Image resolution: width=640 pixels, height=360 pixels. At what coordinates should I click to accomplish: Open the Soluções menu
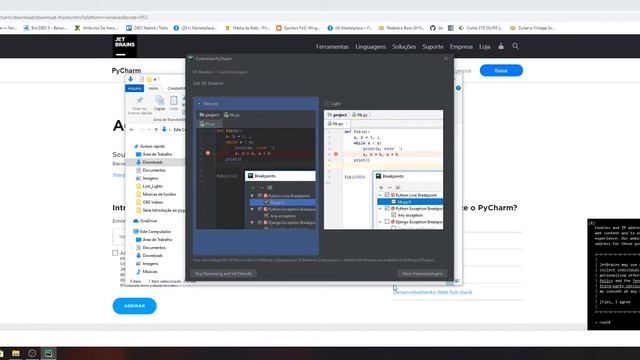(x=404, y=47)
